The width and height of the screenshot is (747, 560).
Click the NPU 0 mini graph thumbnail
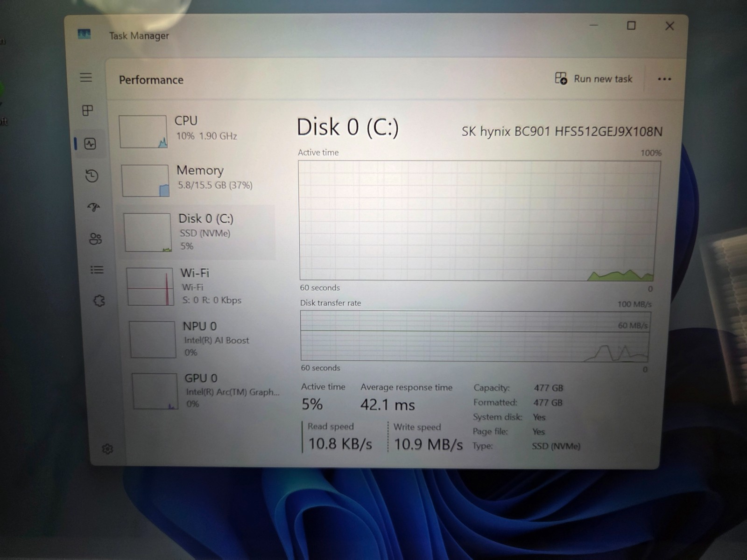[153, 339]
